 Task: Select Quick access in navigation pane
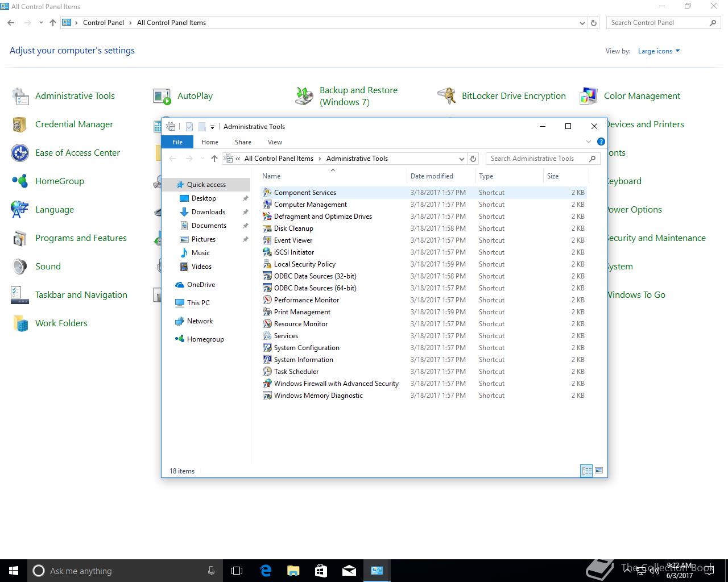click(x=206, y=185)
